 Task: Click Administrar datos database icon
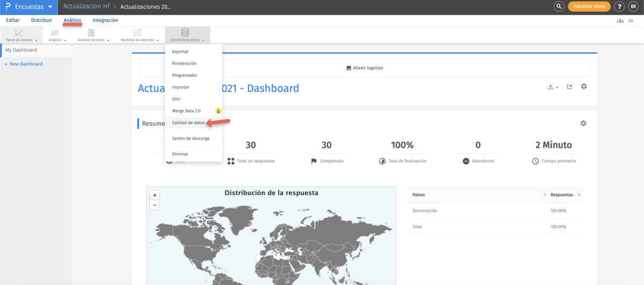coord(185,32)
